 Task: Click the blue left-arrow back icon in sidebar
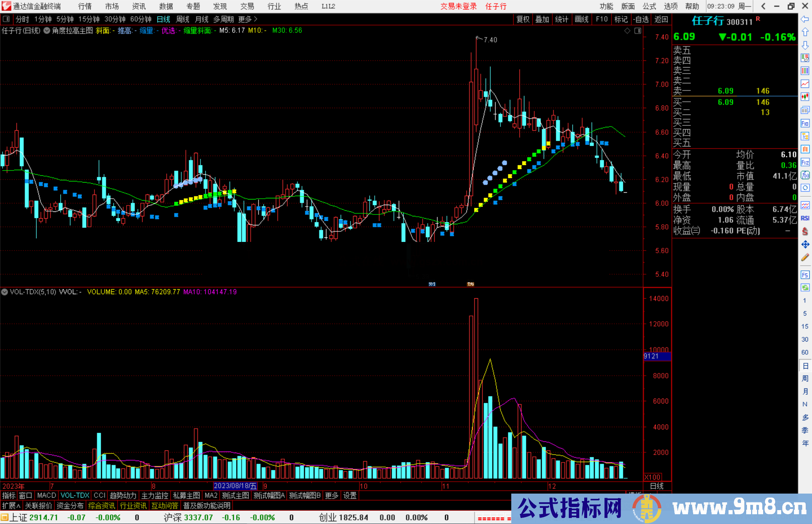point(805,19)
